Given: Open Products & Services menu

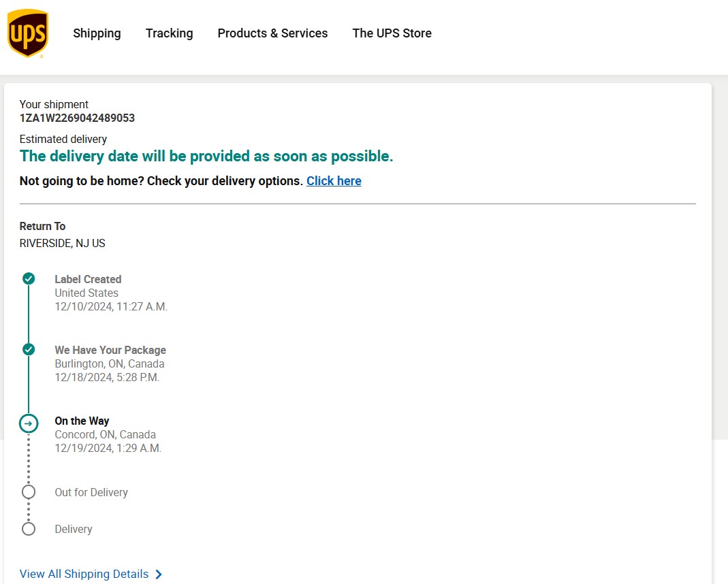Looking at the screenshot, I should pyautogui.click(x=272, y=33).
